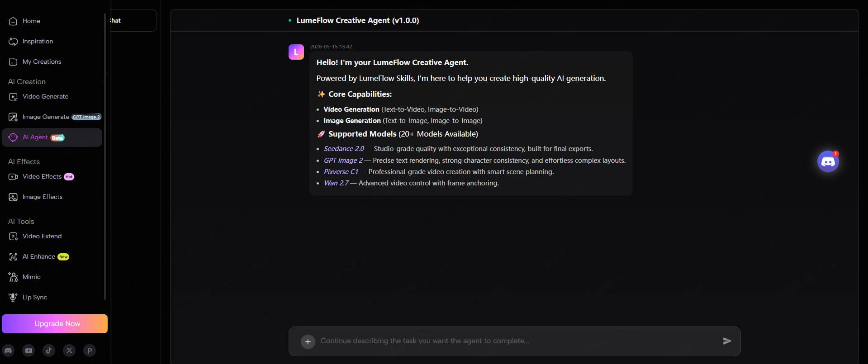Click the LumeFlow Creative Agent (v1.0.0) title
The image size is (868, 364).
point(357,20)
